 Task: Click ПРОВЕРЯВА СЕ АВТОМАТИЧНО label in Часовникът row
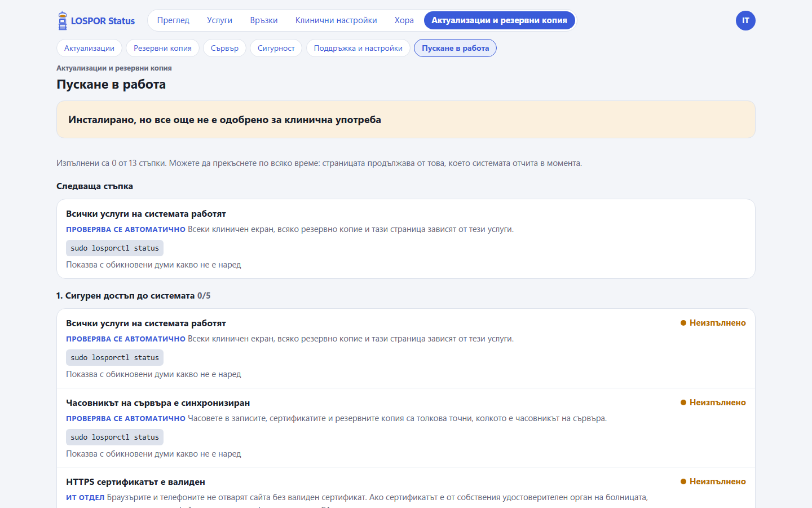point(126,418)
